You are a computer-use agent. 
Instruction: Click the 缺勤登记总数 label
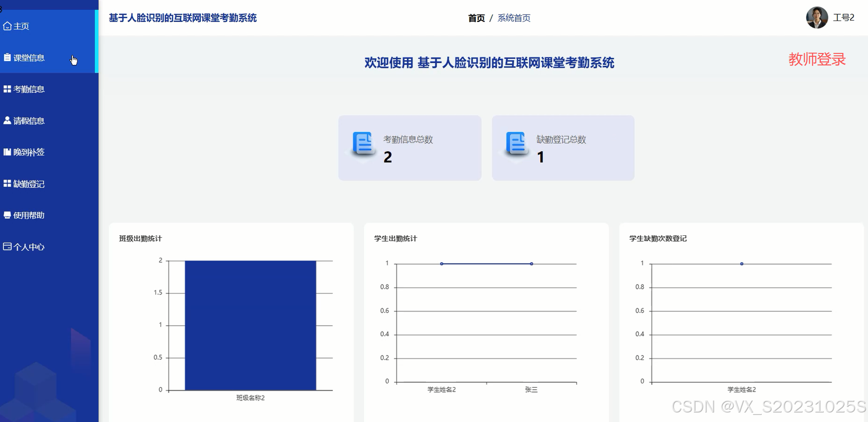point(561,139)
